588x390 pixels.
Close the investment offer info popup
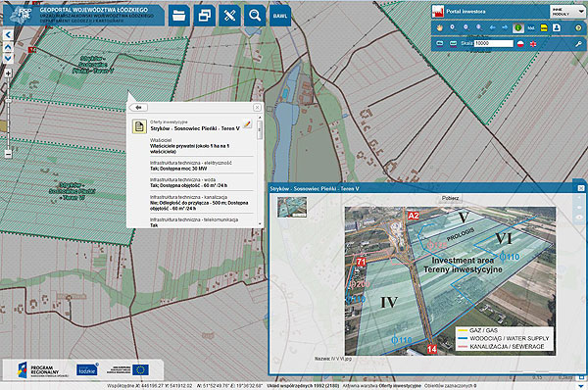tap(257, 108)
